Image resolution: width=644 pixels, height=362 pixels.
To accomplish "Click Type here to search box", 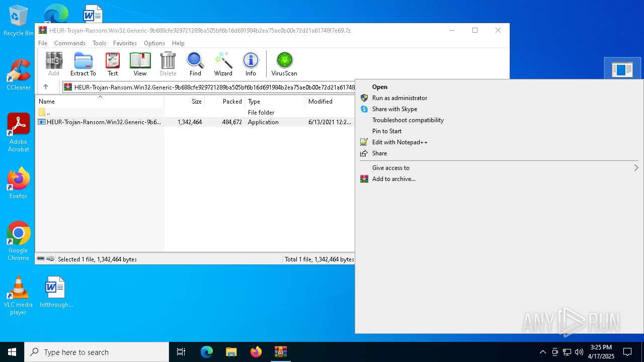I will click(97, 352).
